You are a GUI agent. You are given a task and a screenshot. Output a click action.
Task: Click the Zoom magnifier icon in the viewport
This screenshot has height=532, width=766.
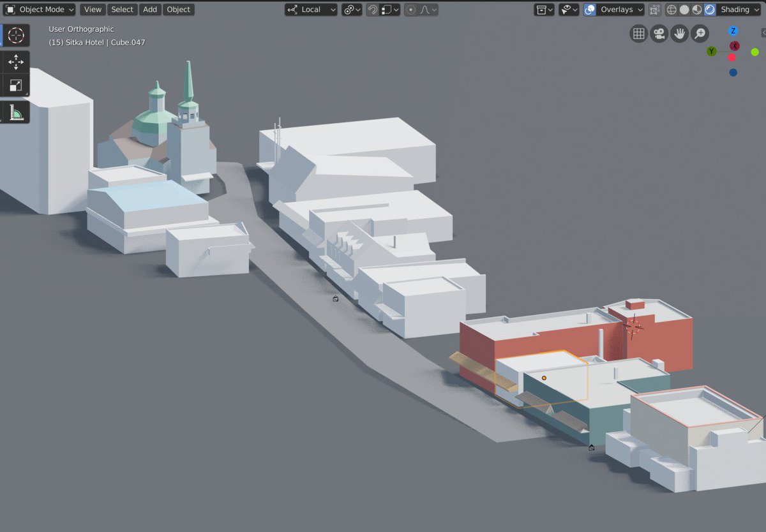click(x=700, y=33)
